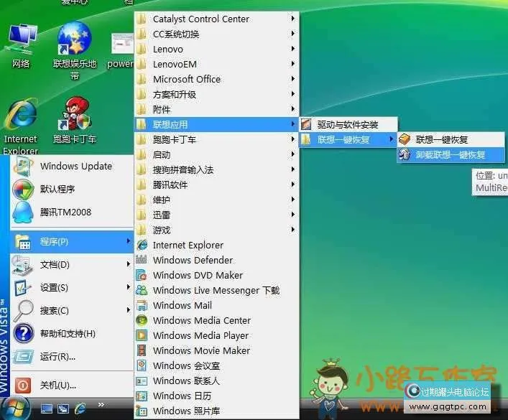The width and height of the screenshot is (508, 420).
Task: Click the Windows Update label
Action: click(76, 166)
